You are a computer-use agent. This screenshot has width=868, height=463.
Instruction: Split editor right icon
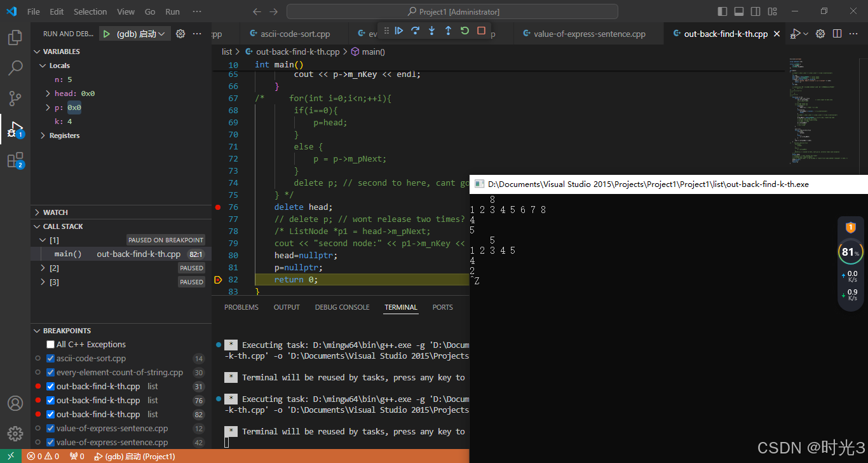pyautogui.click(x=837, y=34)
